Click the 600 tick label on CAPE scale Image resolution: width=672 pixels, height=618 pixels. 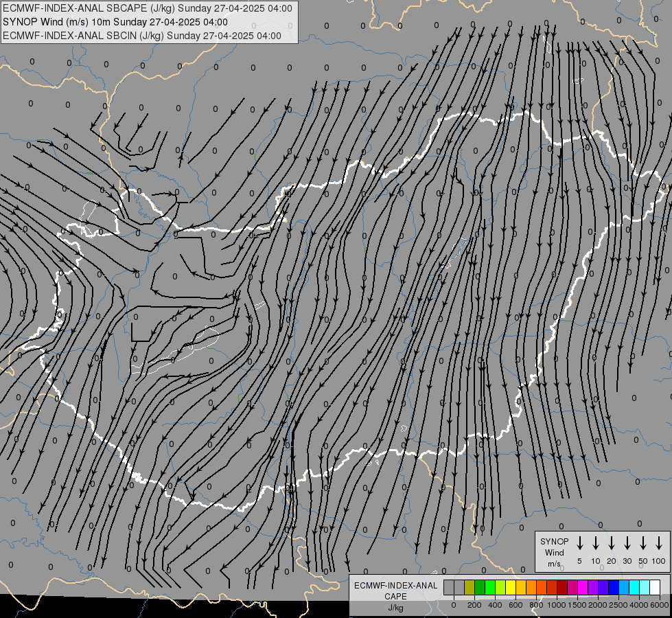coord(515,605)
